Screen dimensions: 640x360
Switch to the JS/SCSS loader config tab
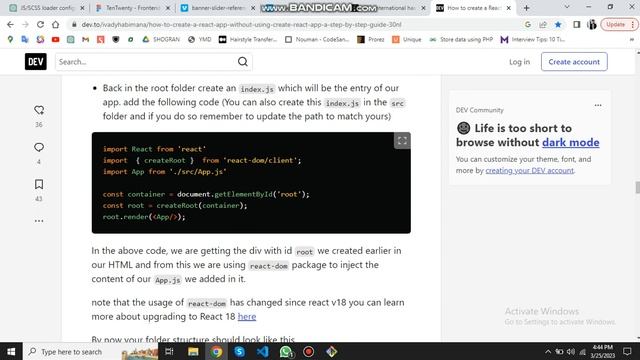(x=47, y=8)
